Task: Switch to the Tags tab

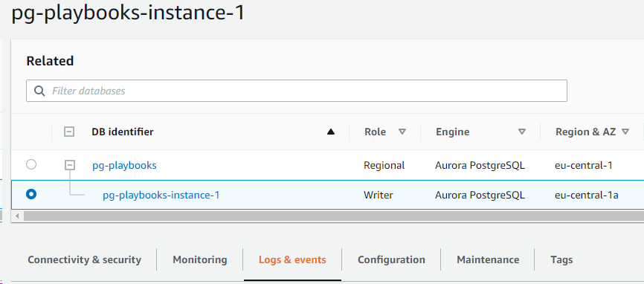Action: coord(561,259)
